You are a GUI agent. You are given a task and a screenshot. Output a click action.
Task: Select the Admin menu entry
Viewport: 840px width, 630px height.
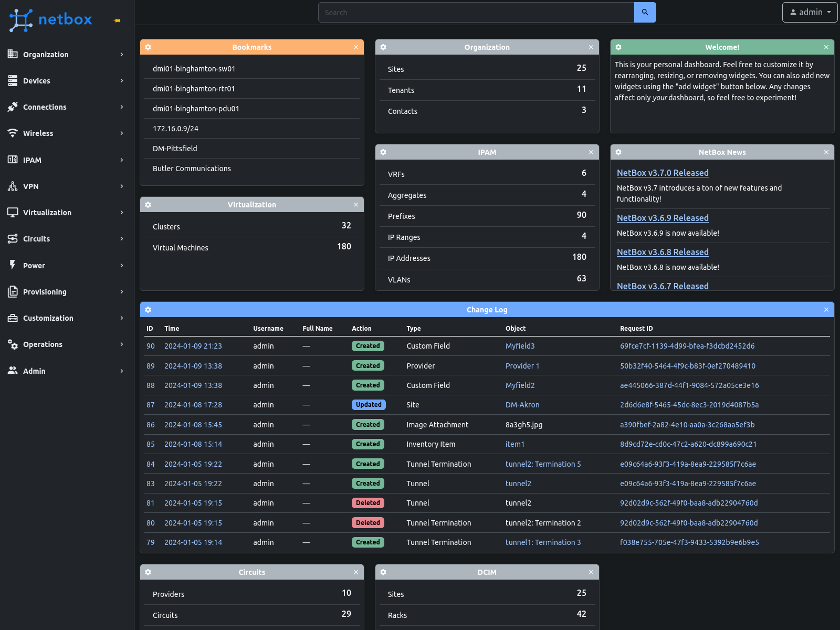point(34,371)
